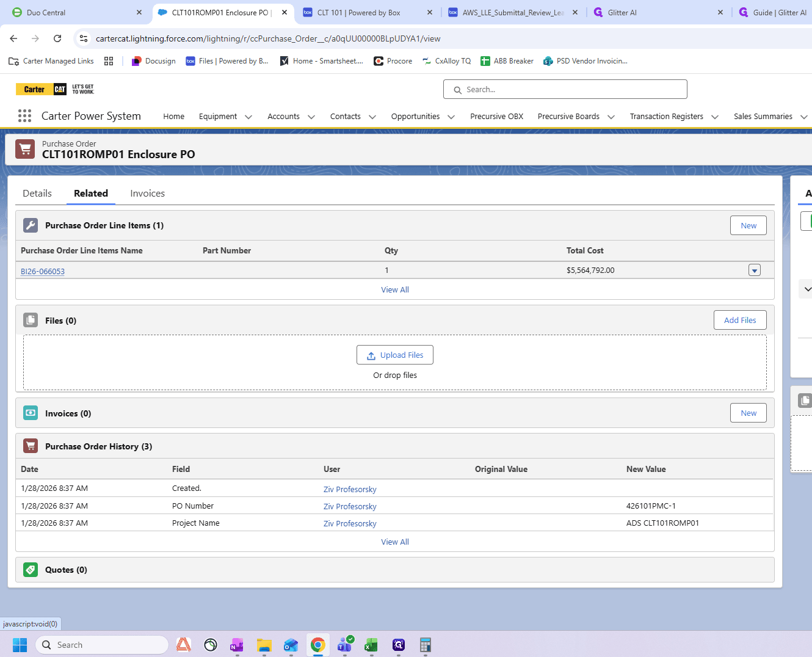Image resolution: width=812 pixels, height=657 pixels.
Task: Click New in Purchase Order Line Items
Action: 749,225
